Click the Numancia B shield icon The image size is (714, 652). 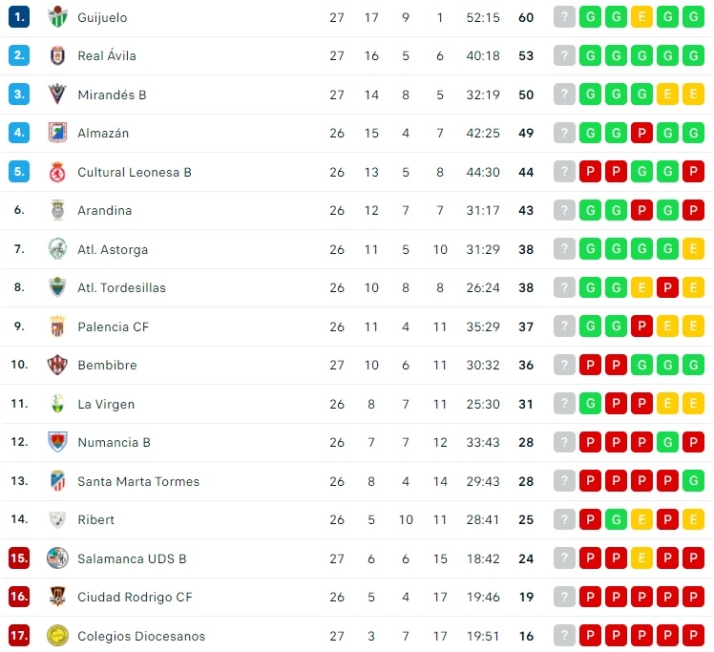click(58, 442)
